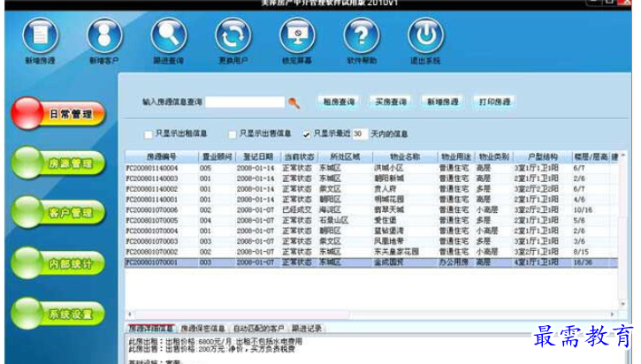Click the 买房查询 button

[391, 102]
